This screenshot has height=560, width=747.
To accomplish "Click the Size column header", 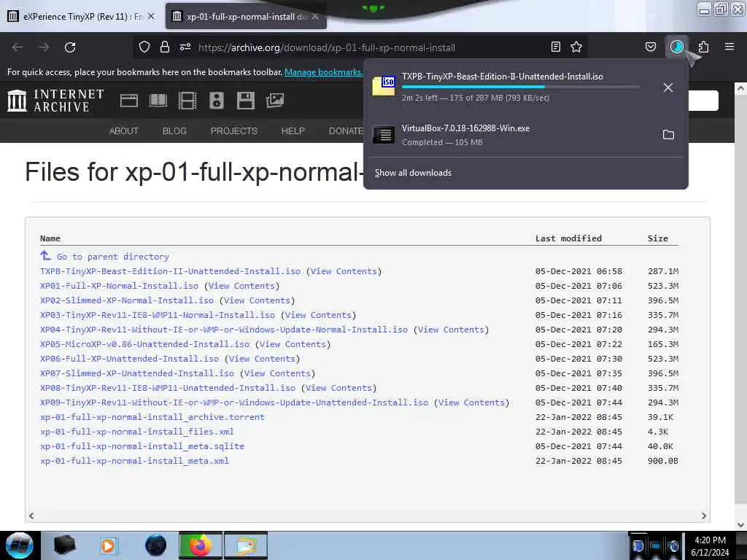I will click(658, 238).
